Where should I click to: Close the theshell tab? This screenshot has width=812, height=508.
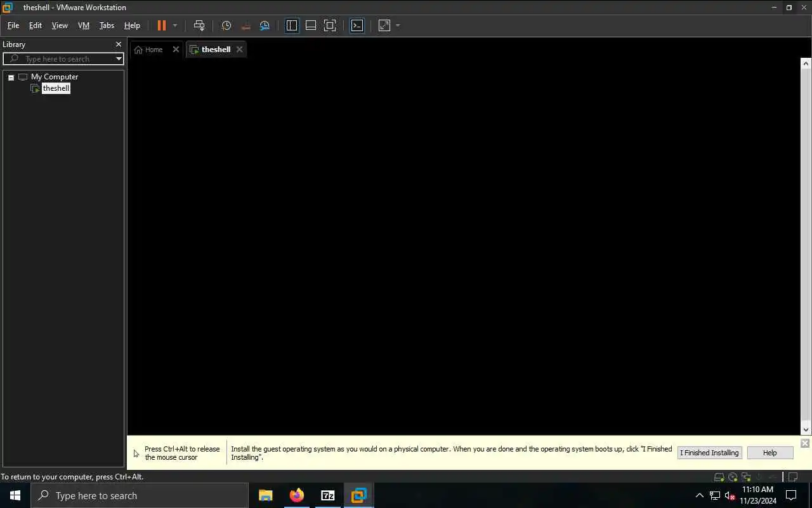(239, 50)
